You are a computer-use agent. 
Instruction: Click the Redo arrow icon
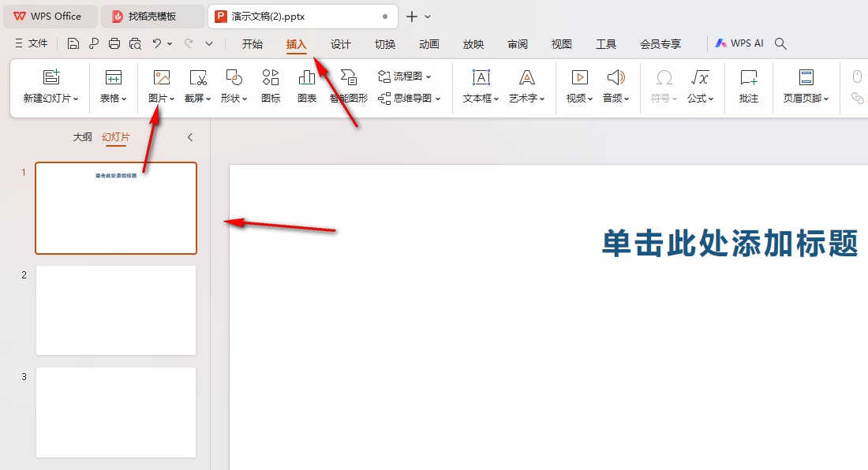189,43
